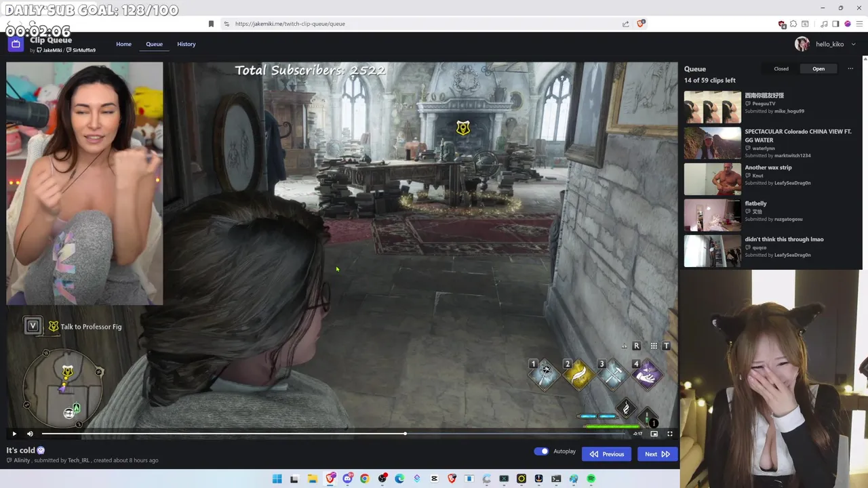
Task: Open the queue three-dot options menu
Action: [x=850, y=68]
